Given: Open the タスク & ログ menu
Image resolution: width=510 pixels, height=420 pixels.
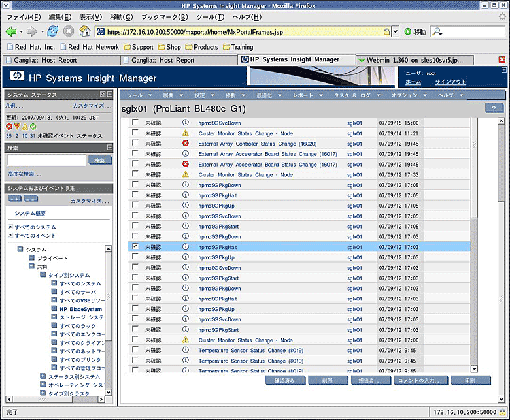Looking at the screenshot, I should [357, 95].
